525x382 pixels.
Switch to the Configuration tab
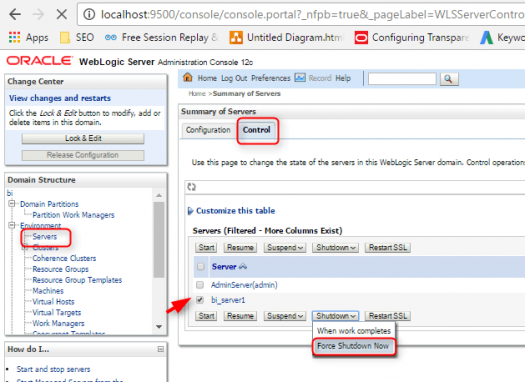[x=208, y=130]
